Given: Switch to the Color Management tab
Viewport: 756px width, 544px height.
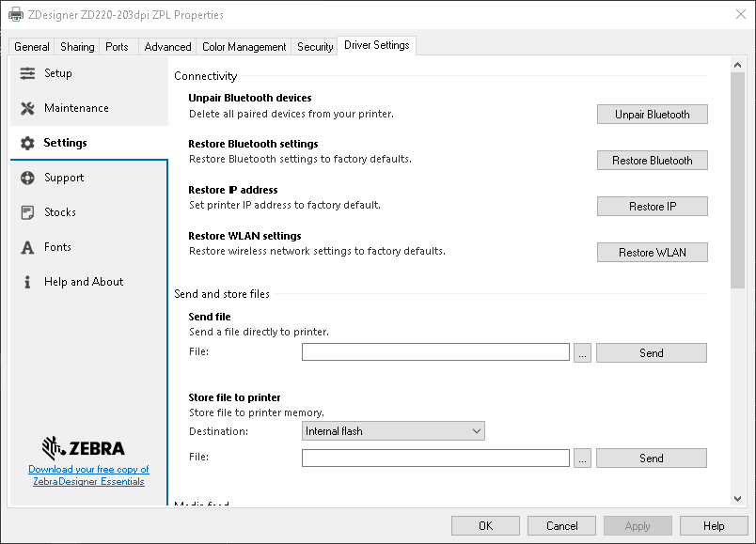Looking at the screenshot, I should [x=244, y=45].
